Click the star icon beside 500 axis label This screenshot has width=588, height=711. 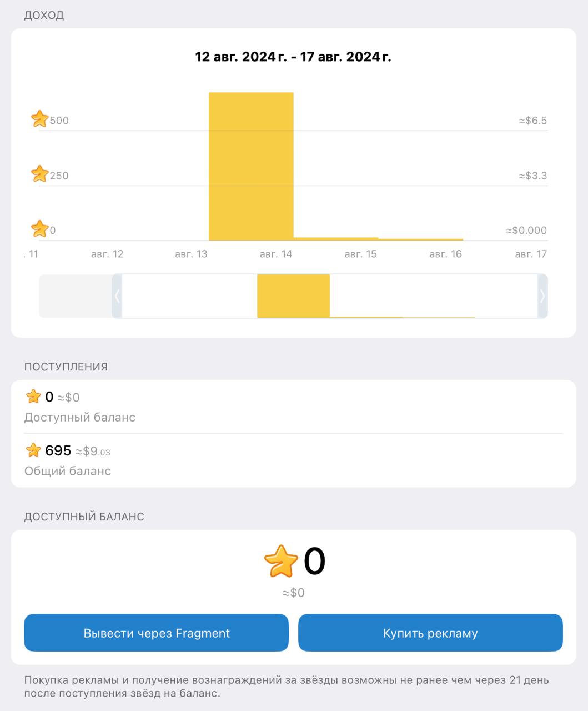pos(40,119)
